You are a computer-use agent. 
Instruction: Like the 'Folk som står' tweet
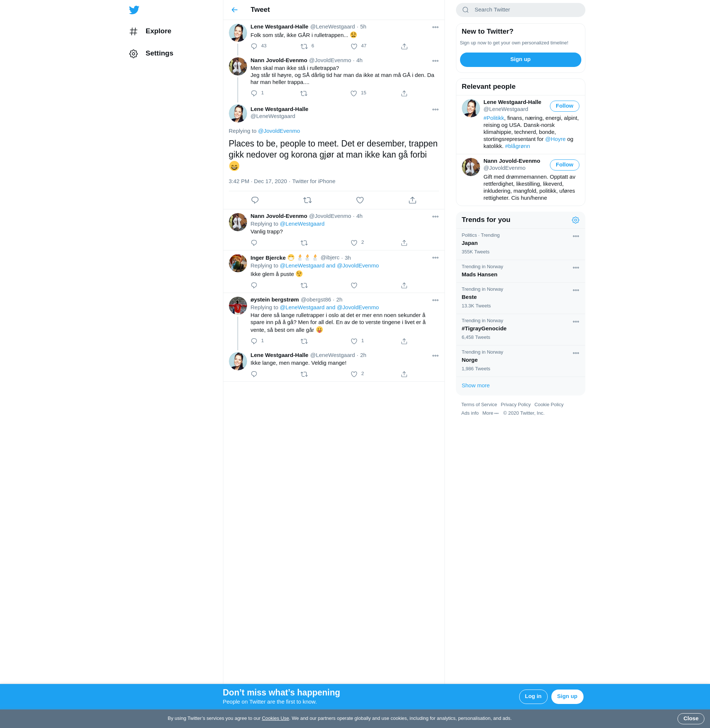point(354,47)
